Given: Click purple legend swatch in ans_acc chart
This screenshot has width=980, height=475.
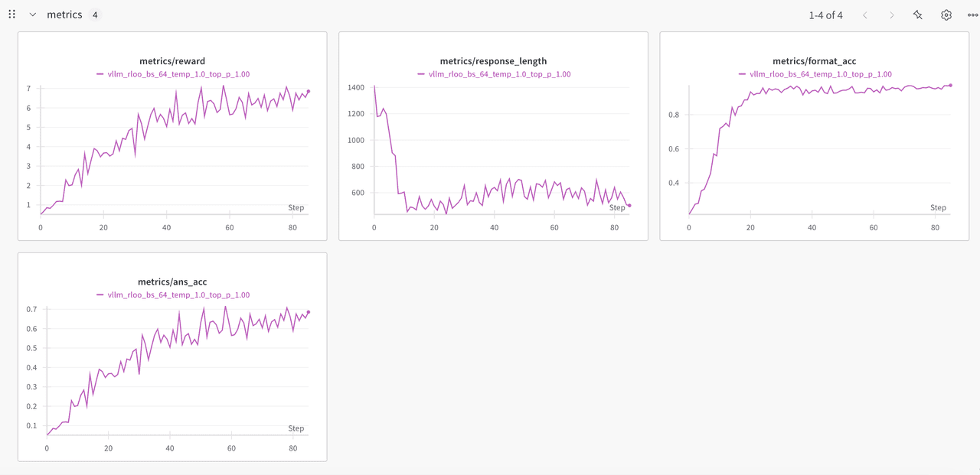Looking at the screenshot, I should tap(100, 295).
